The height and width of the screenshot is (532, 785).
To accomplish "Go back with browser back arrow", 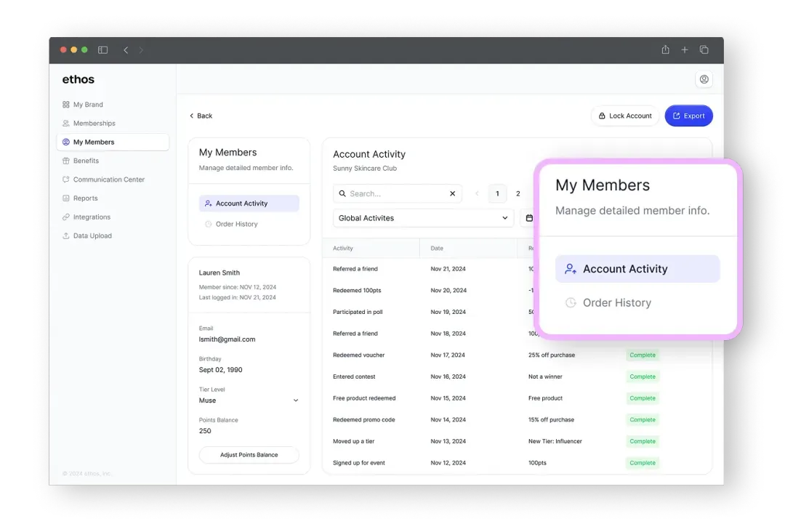I will pyautogui.click(x=126, y=50).
